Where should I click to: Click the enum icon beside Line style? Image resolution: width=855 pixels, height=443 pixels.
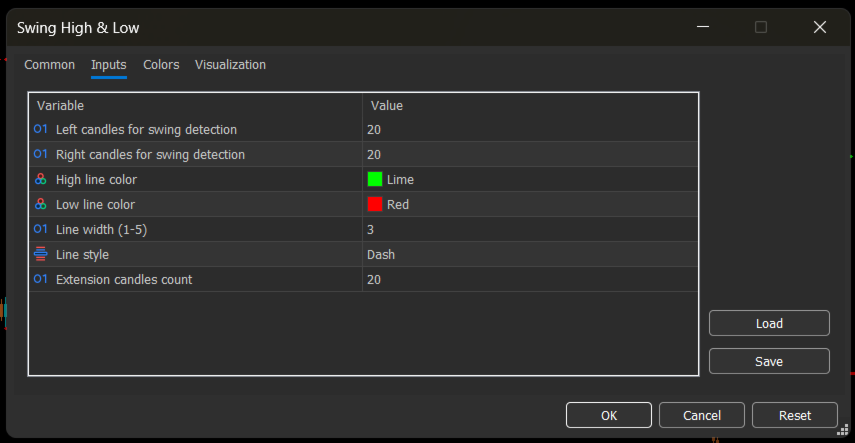[x=40, y=254]
